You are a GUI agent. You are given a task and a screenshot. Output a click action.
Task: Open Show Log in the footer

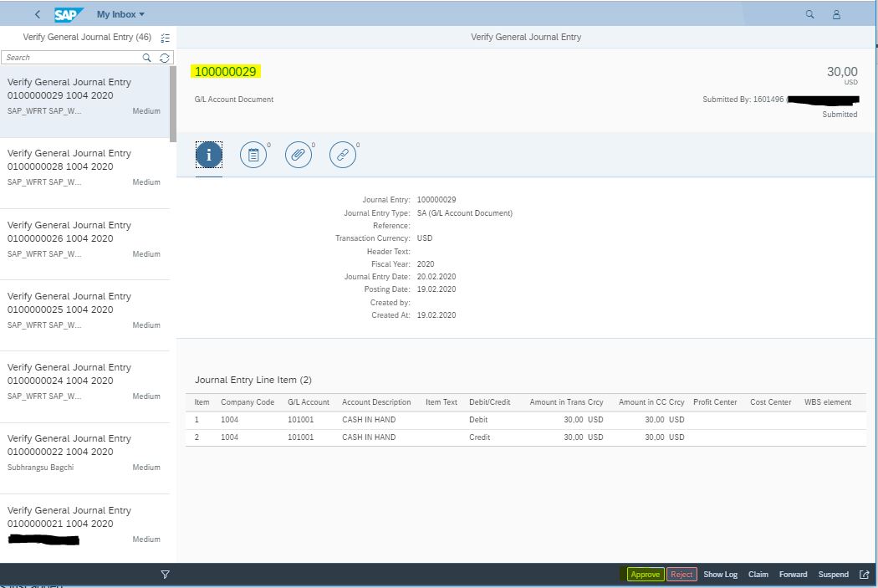pyautogui.click(x=720, y=575)
